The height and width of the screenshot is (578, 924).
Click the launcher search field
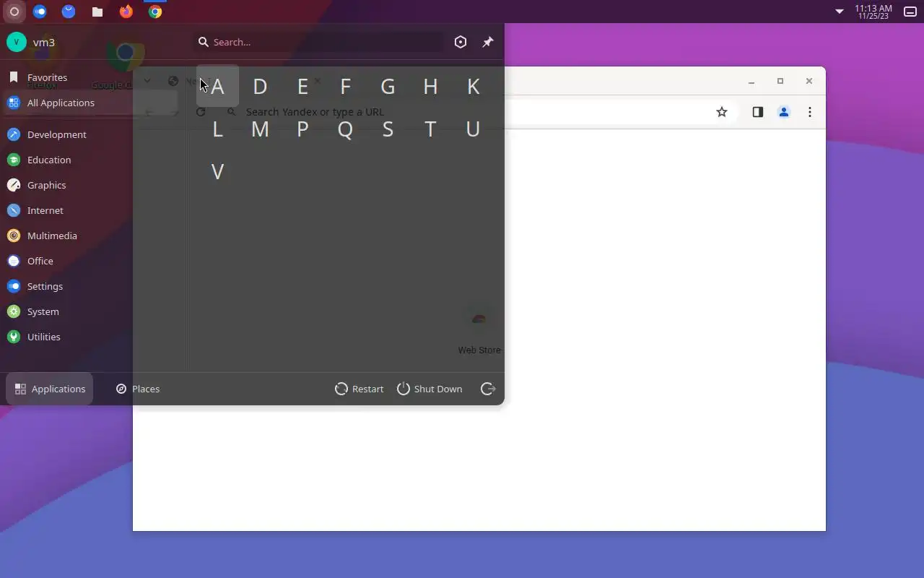pos(321,42)
